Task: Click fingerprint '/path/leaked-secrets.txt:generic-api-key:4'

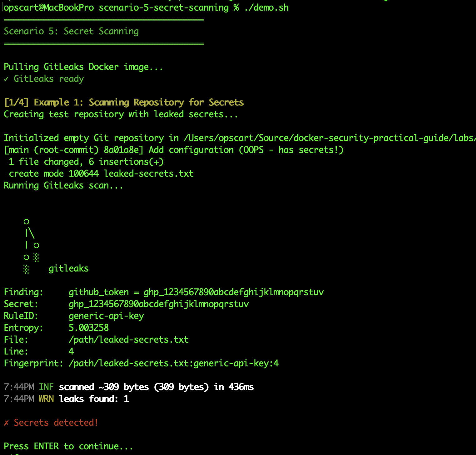Action: point(174,363)
